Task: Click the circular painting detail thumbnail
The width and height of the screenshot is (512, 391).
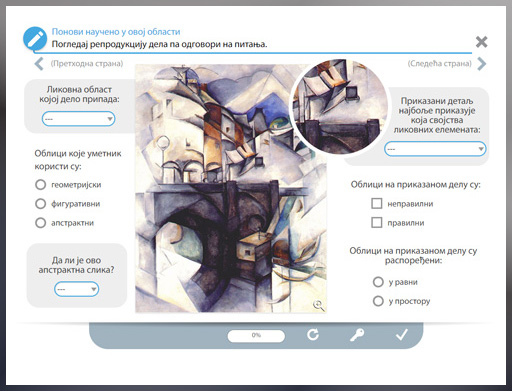Action: (x=340, y=106)
